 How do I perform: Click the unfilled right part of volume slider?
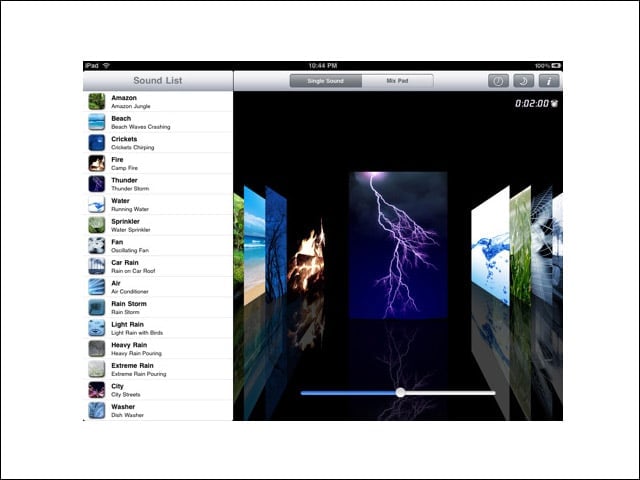451,393
